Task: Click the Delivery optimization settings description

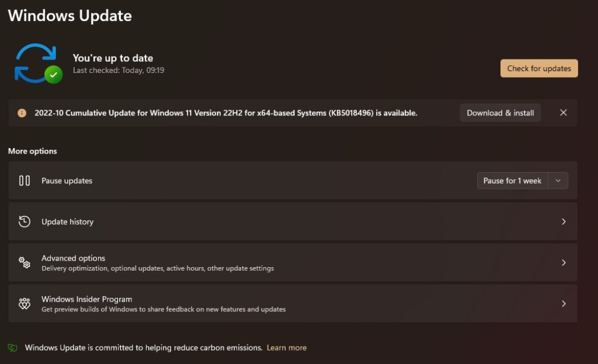Action: 158,268
